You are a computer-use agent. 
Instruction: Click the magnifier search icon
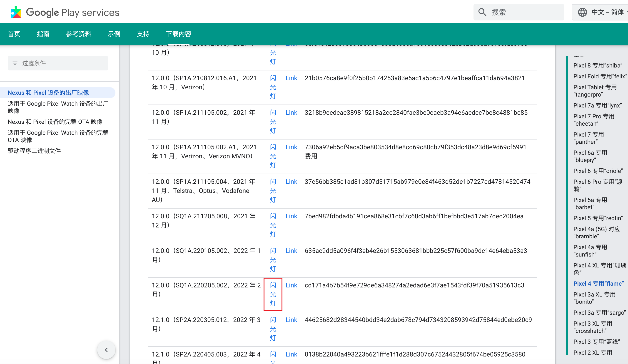coord(482,12)
